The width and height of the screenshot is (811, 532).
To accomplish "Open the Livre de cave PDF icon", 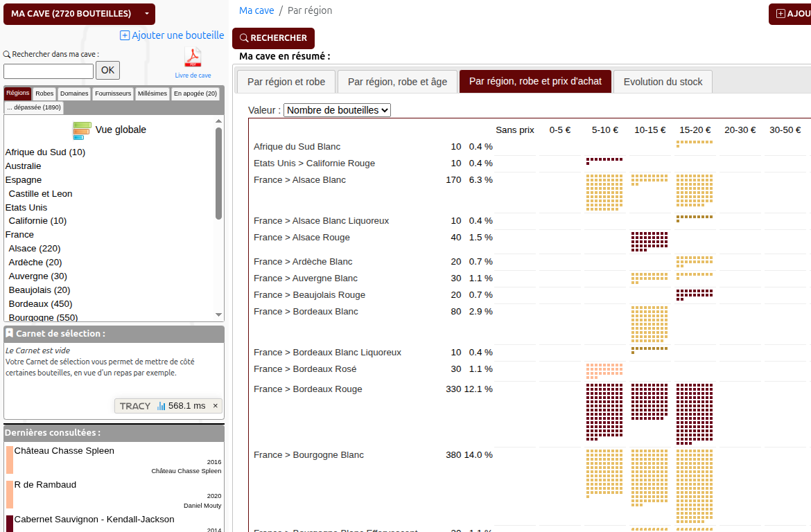I will 193,57.
